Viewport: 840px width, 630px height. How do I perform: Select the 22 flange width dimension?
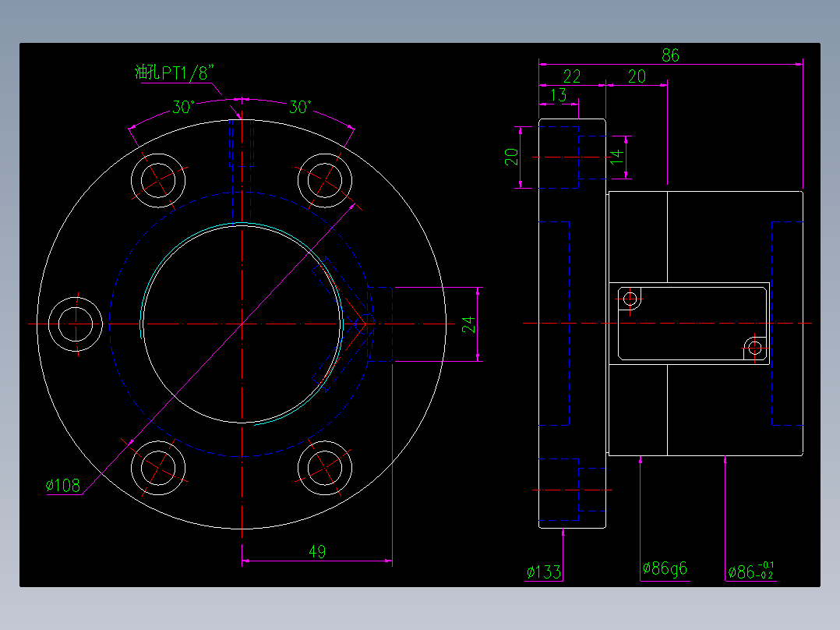(x=572, y=76)
